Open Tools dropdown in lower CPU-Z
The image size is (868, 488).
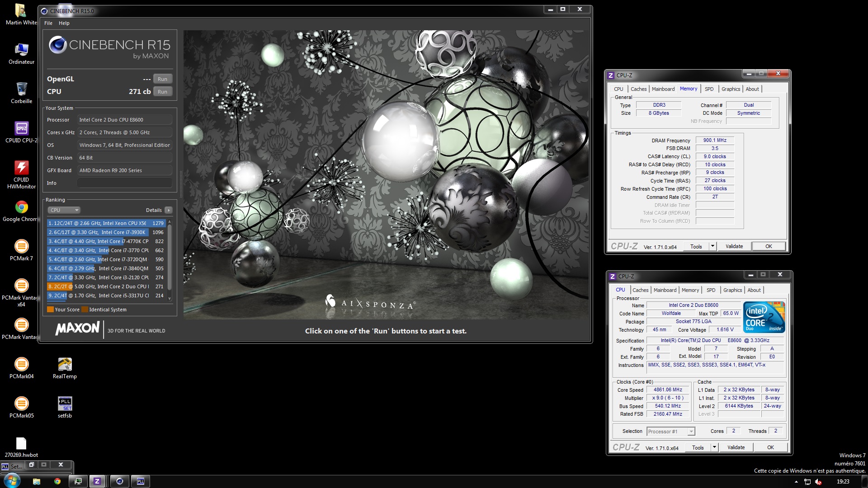pyautogui.click(x=714, y=447)
